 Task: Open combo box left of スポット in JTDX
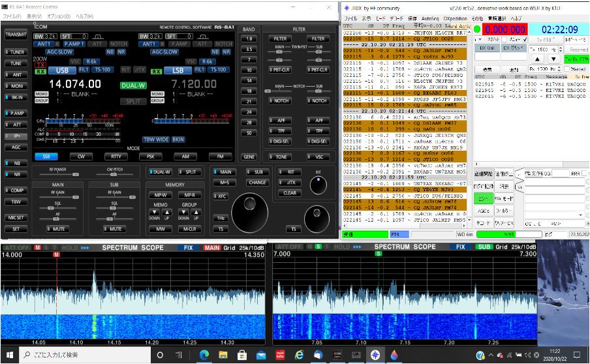(479, 39)
